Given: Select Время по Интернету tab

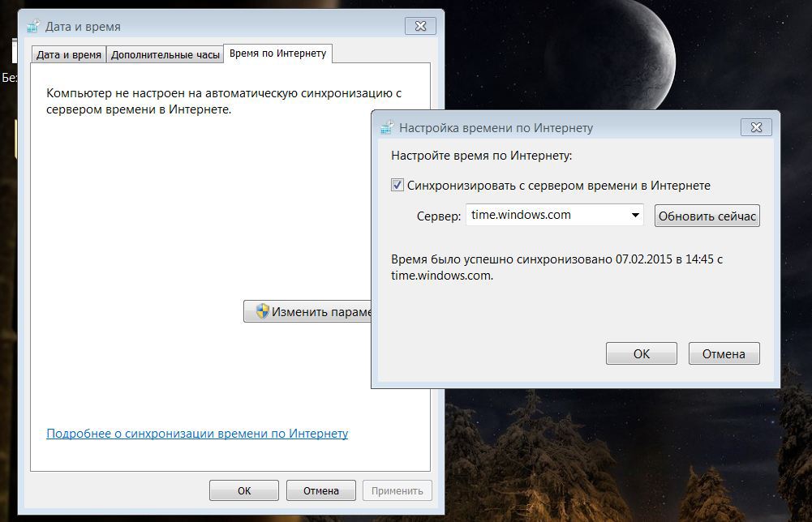Looking at the screenshot, I should pyautogui.click(x=277, y=53).
